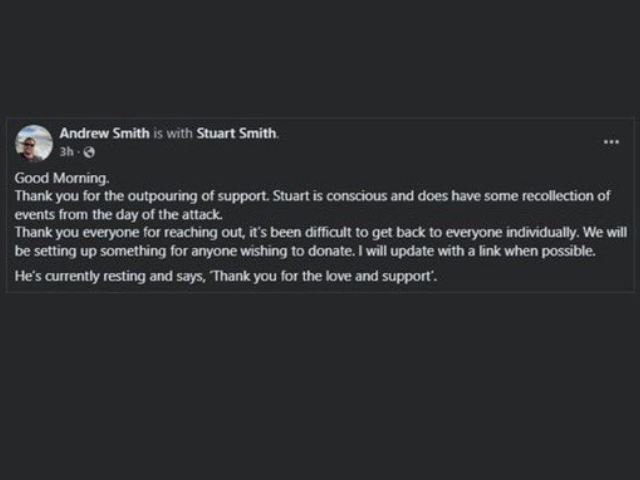Click the word 'donate' in the post
Viewport: 640px width, 480px height.
331,251
